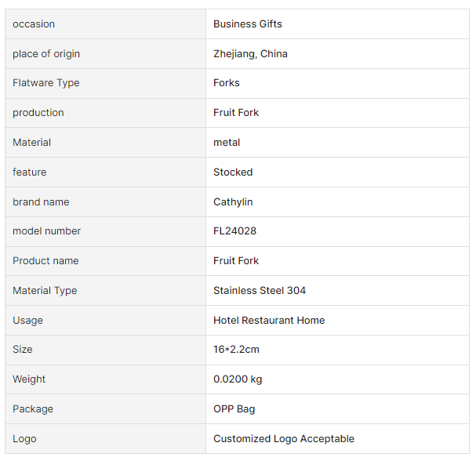
Task: Click model number 'FL24028'
Action: pyautogui.click(x=234, y=231)
